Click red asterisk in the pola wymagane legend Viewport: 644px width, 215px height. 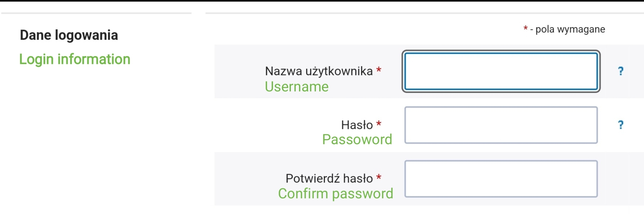pyautogui.click(x=526, y=28)
